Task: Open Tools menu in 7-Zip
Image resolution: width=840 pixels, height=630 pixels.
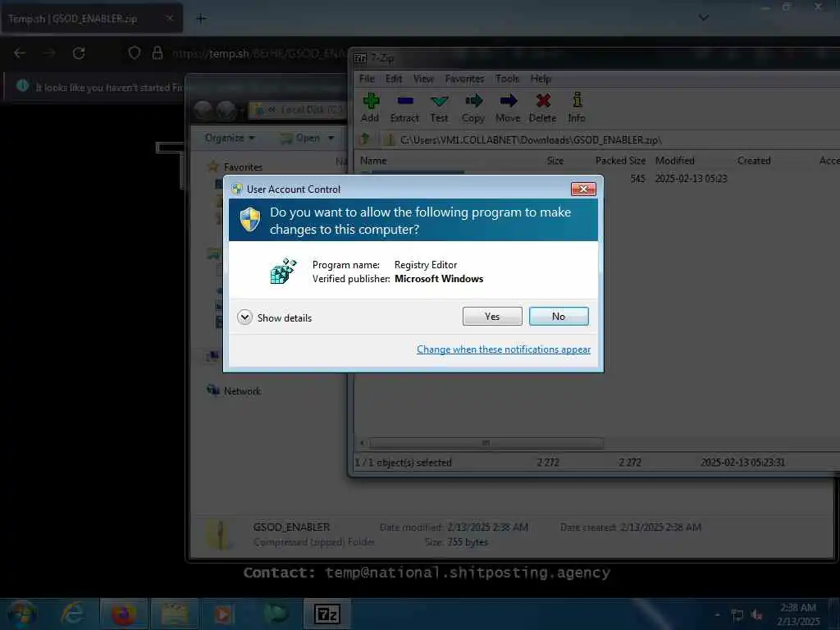Action: pos(507,79)
